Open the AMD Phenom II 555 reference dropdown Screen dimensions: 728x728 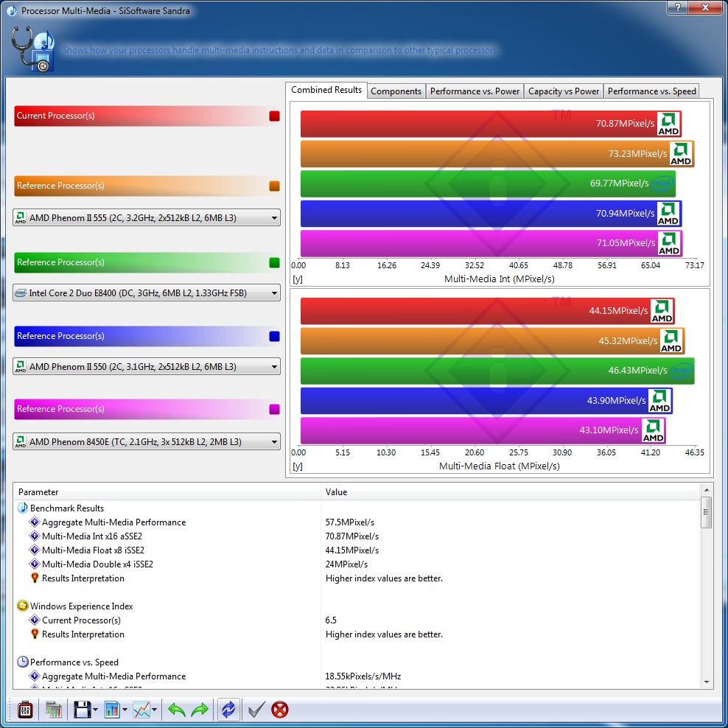[x=146, y=218]
